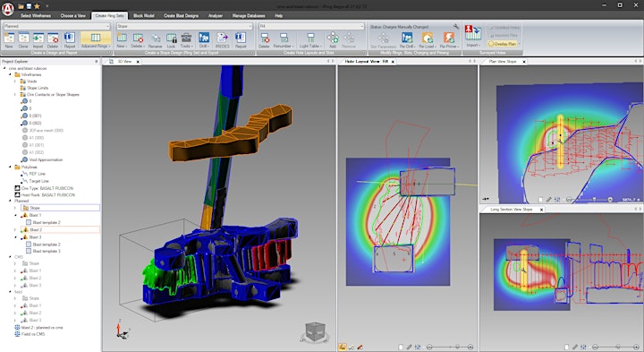Image resolution: width=644 pixels, height=352 pixels.
Task: Pin the Project Explorer panel
Action: pyautogui.click(x=97, y=61)
